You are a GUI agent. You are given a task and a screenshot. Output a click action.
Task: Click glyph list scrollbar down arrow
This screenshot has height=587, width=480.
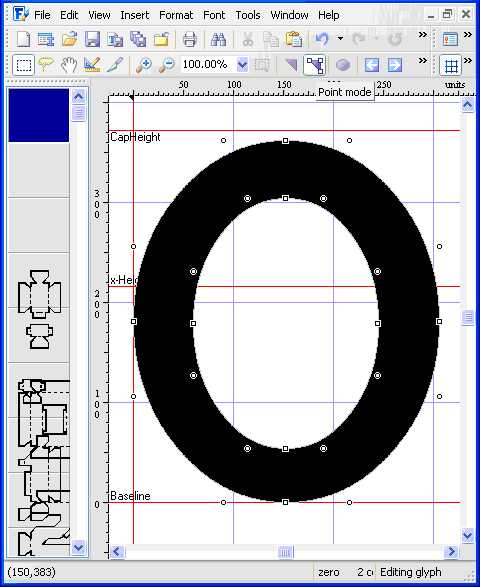(79, 548)
